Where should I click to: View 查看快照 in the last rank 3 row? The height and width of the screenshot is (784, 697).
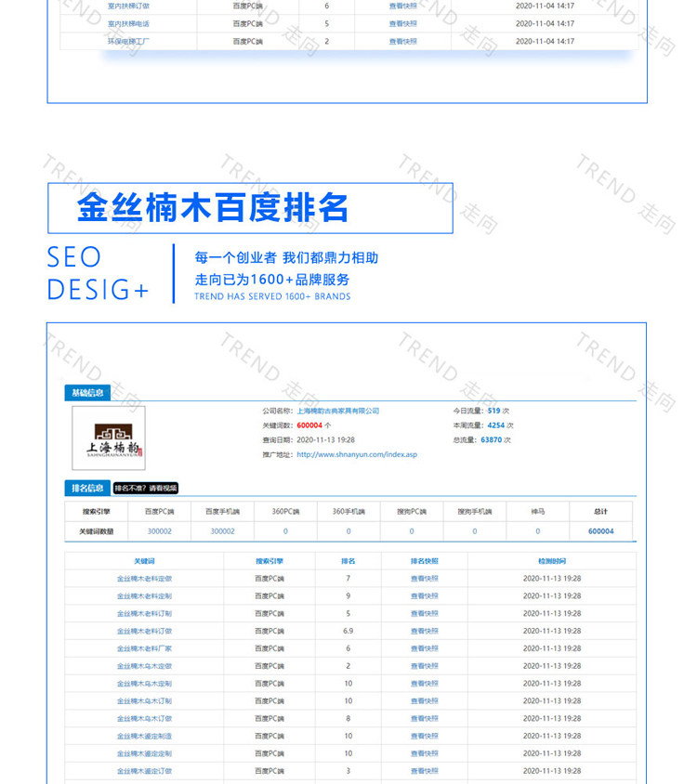[425, 772]
